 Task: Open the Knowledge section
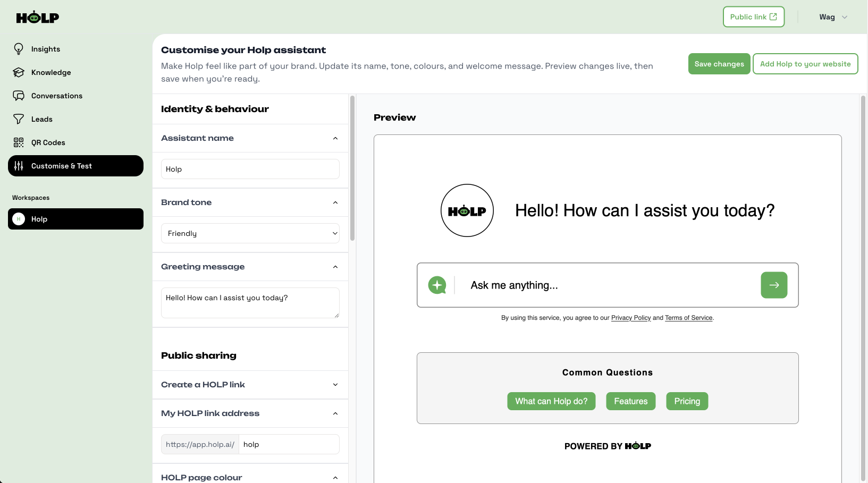pos(75,72)
